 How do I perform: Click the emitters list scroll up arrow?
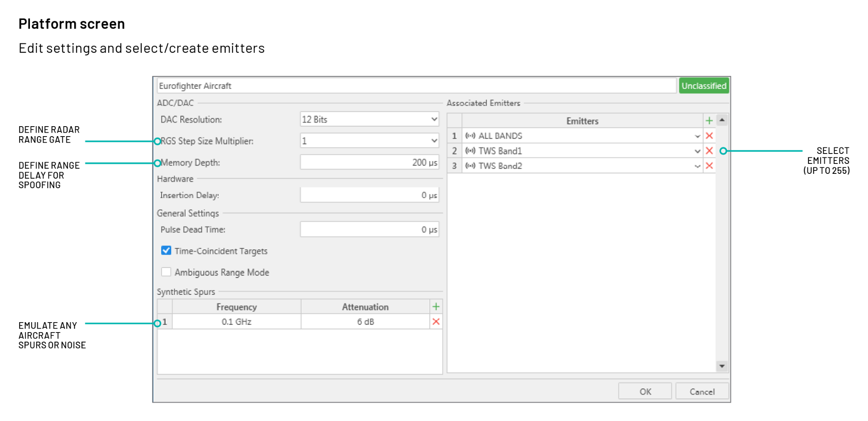722,120
